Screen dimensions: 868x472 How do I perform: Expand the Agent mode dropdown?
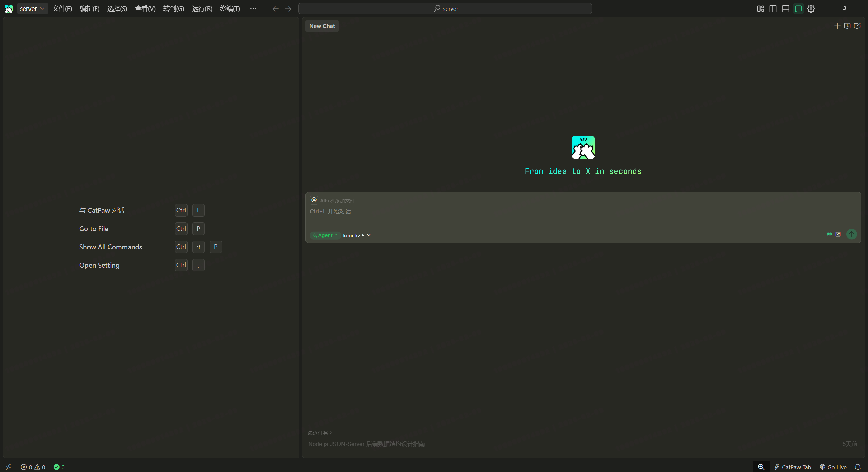point(325,235)
